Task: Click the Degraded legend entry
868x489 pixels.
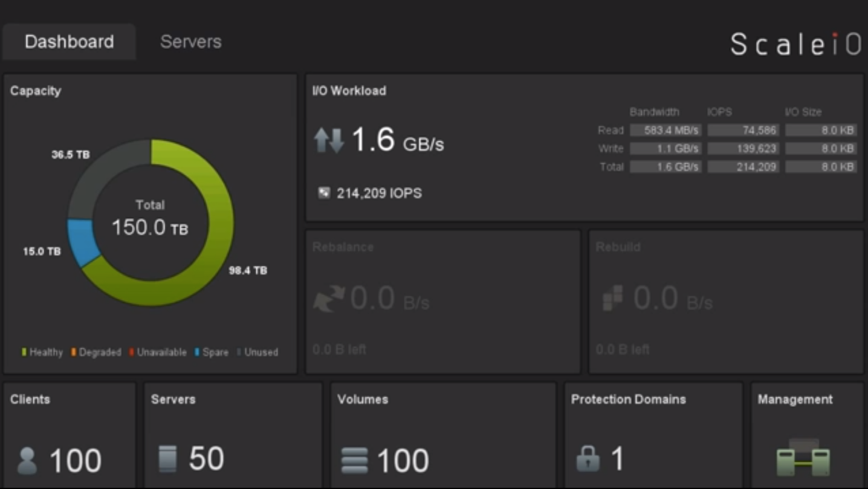Action: (96, 352)
